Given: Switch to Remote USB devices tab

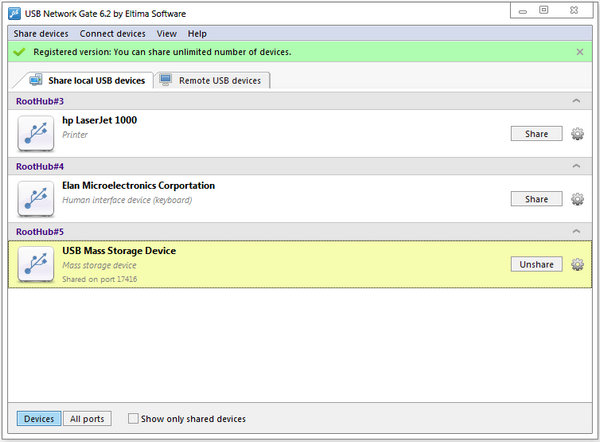Looking at the screenshot, I should coord(213,80).
